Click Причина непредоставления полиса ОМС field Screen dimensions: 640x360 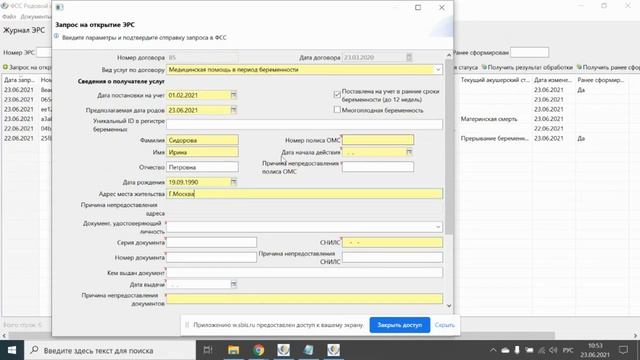pyautogui.click(x=378, y=167)
